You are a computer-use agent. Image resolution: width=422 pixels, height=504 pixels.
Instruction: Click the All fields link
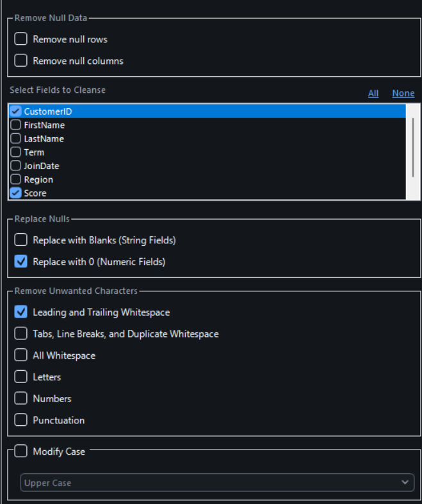[x=373, y=93]
